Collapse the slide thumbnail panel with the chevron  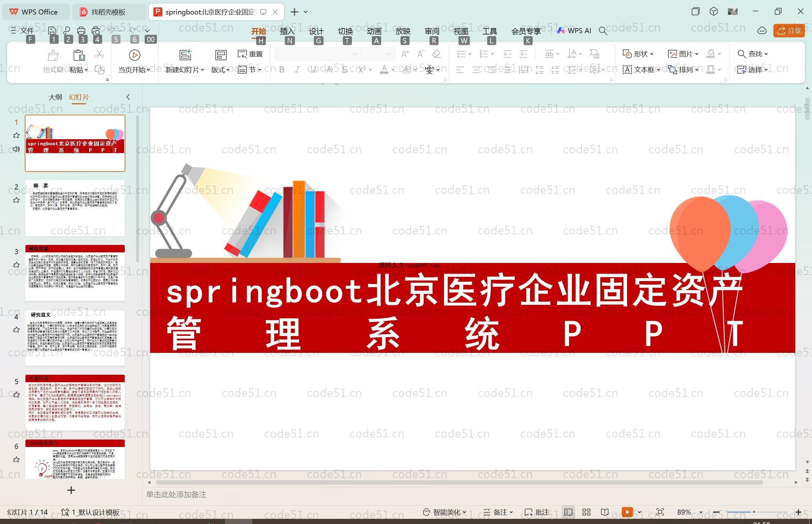pos(128,97)
